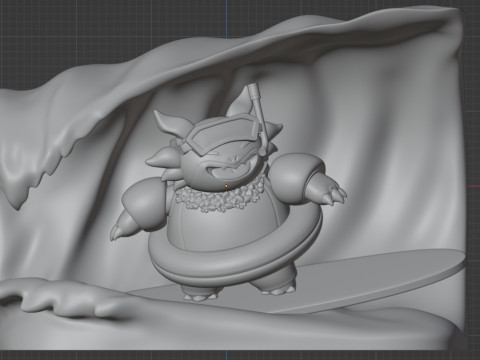Viewport: 480px width, 360px height.
Task: Click the swim goggles on the character's head
Action: pyautogui.click(x=223, y=133)
